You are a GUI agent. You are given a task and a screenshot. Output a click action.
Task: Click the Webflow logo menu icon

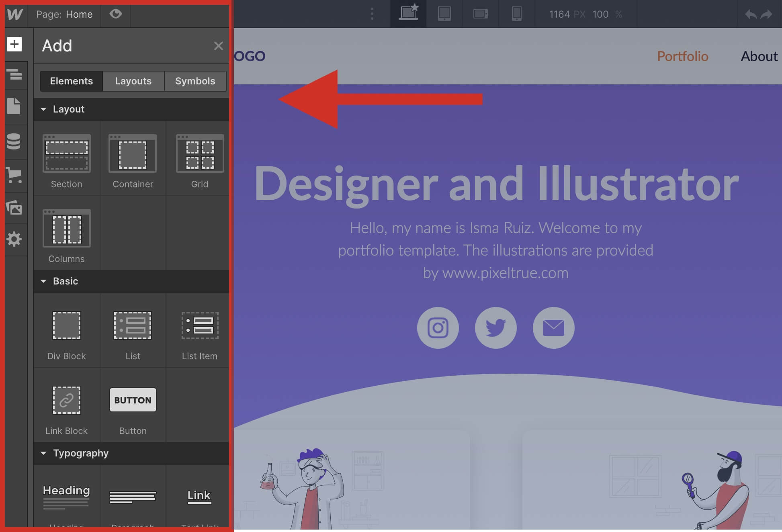pyautogui.click(x=15, y=14)
